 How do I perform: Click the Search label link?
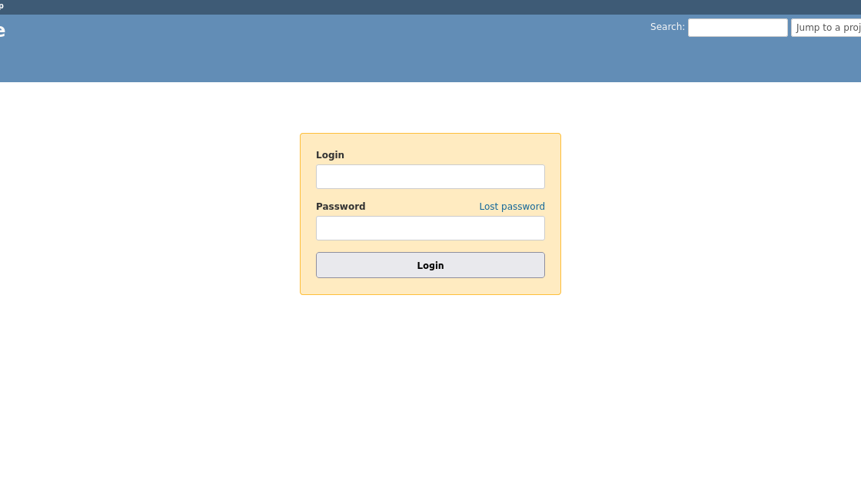666,27
